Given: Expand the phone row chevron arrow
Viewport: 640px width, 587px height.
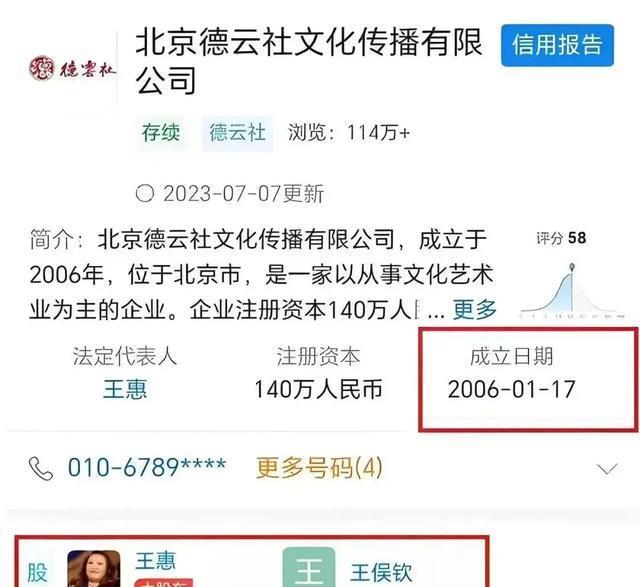Looking at the screenshot, I should point(607,469).
